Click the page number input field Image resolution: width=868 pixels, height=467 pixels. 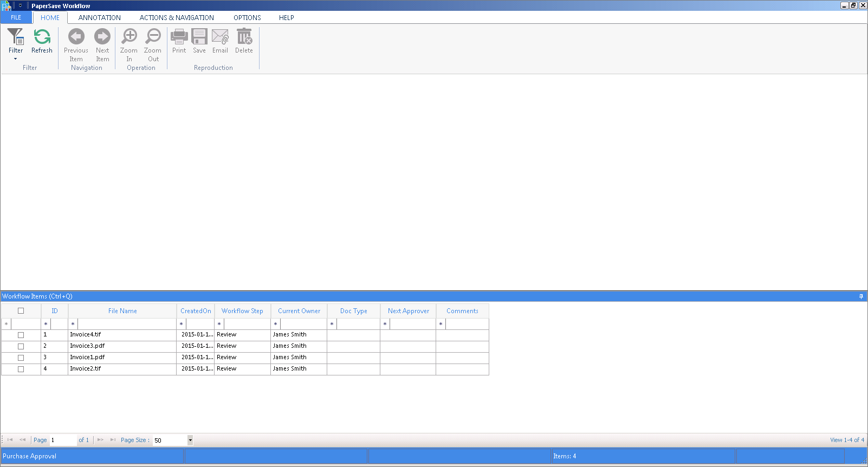click(63, 440)
